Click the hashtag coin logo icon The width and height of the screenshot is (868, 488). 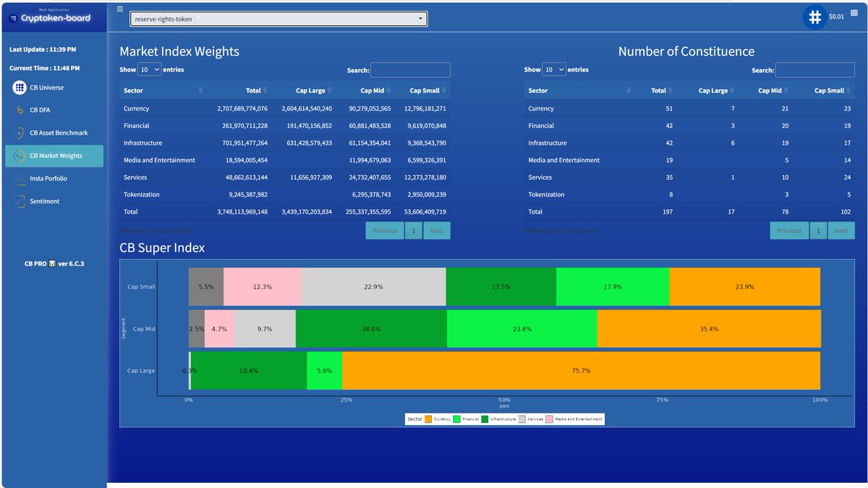[x=815, y=17]
